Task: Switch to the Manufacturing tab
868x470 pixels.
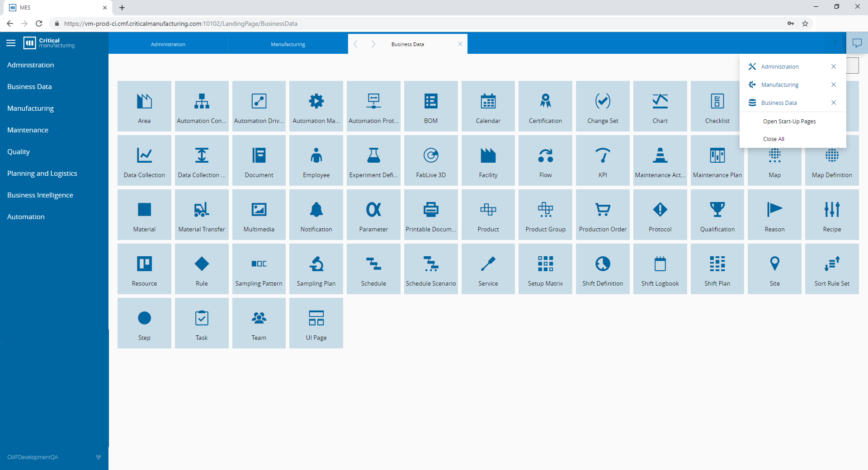Action: [288, 44]
